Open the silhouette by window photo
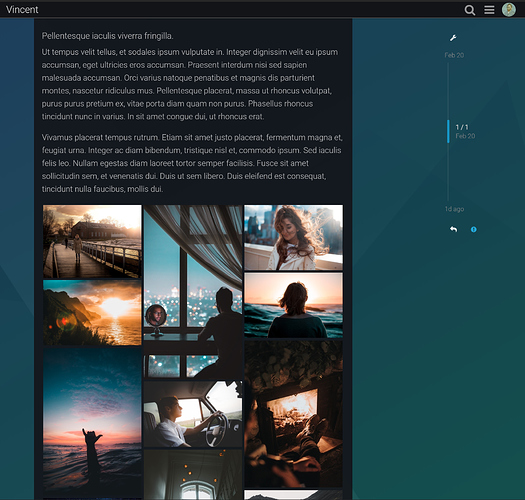The image size is (525, 500). [x=193, y=292]
